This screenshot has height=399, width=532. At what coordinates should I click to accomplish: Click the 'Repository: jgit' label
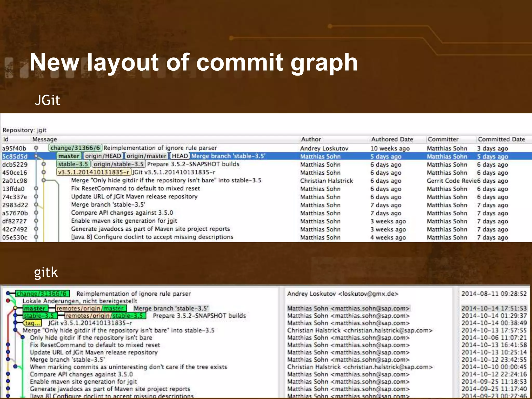pyautogui.click(x=24, y=130)
